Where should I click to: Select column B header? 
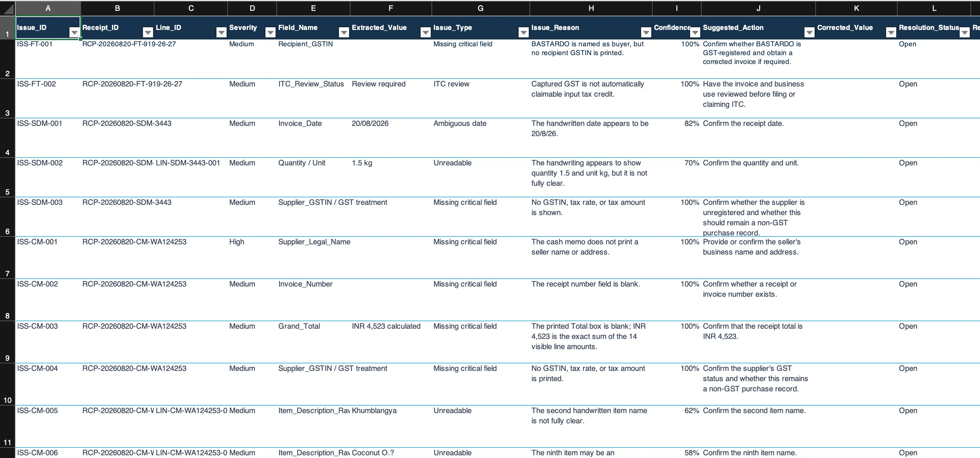pos(117,9)
